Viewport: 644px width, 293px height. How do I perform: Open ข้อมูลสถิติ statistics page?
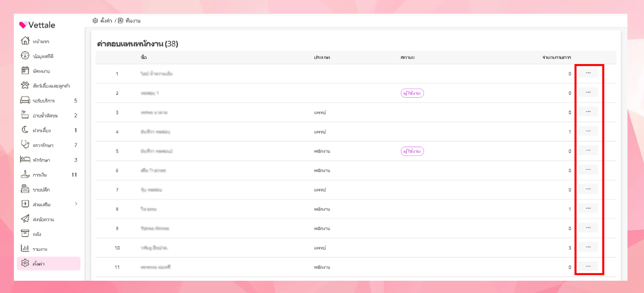click(49, 56)
